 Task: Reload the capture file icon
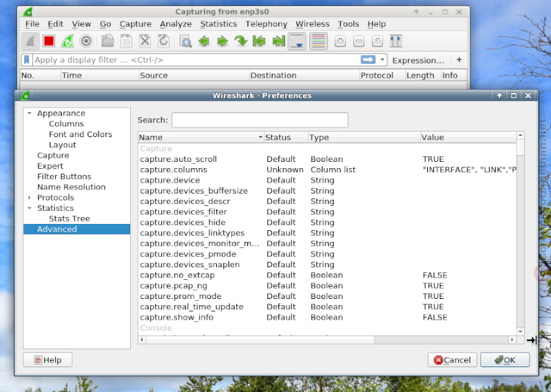click(x=163, y=41)
